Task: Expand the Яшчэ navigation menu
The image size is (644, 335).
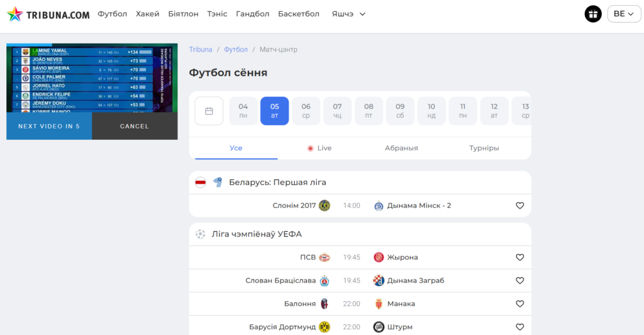Action: tap(348, 14)
